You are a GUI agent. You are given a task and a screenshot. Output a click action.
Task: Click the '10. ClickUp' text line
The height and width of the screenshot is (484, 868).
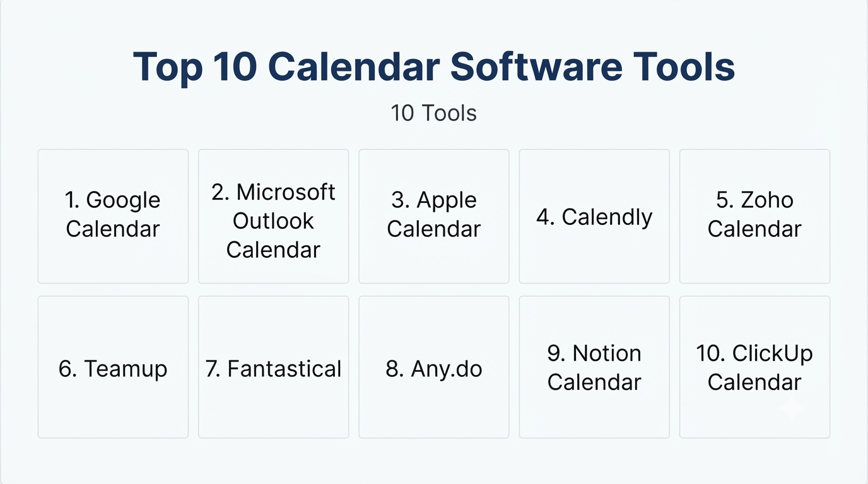coord(754,353)
